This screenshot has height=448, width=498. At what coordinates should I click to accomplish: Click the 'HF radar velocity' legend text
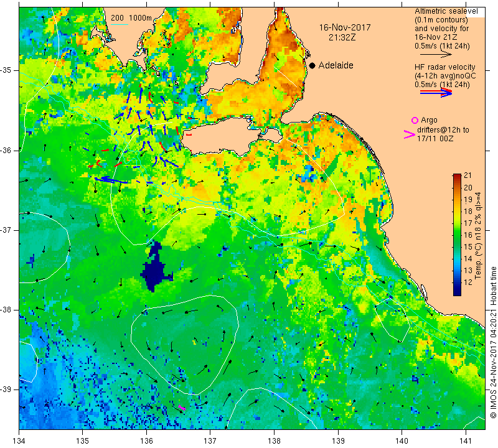point(444,67)
